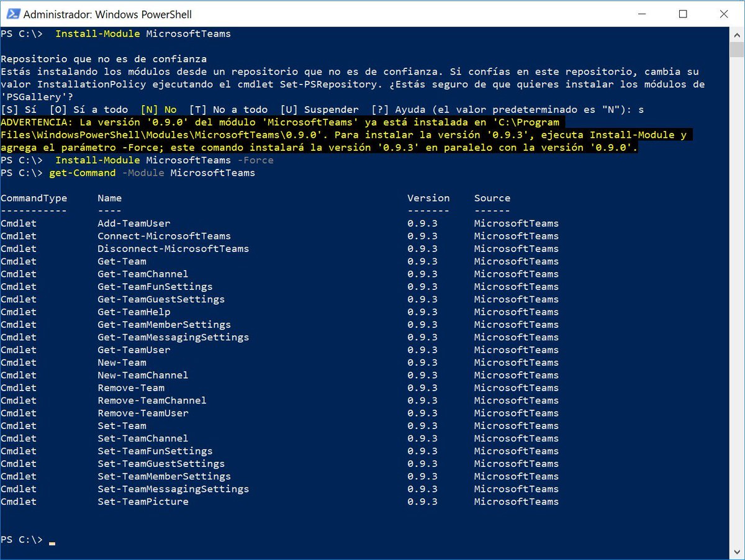The width and height of the screenshot is (745, 560).
Task: Select the New-Team cmdlet name
Action: pos(122,363)
